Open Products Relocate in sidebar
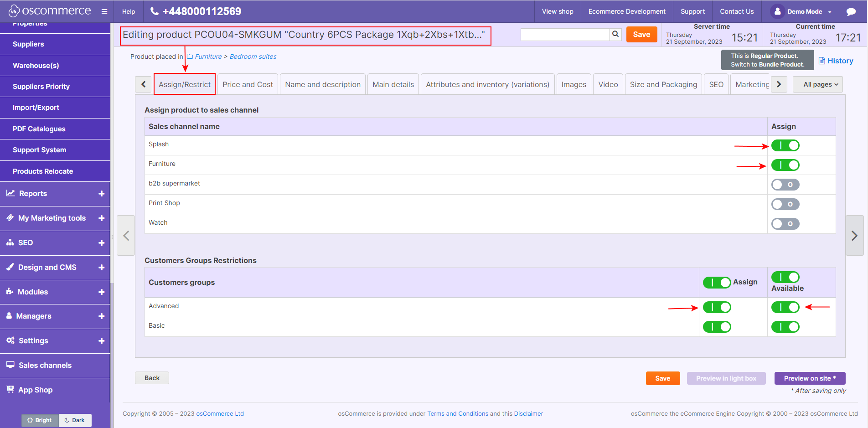Screen dimensions: 868x428 [55, 171]
